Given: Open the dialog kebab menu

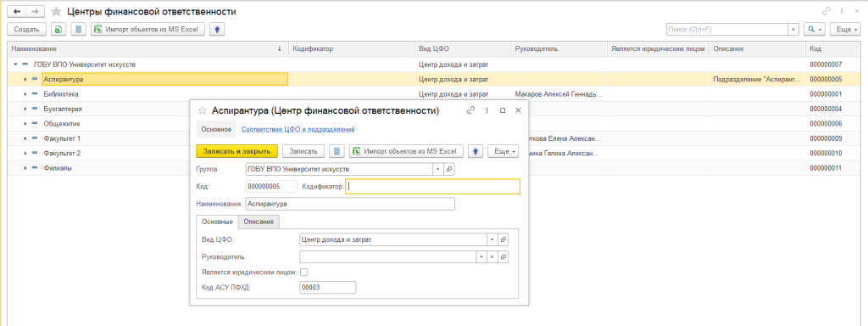Looking at the screenshot, I should tap(487, 110).
